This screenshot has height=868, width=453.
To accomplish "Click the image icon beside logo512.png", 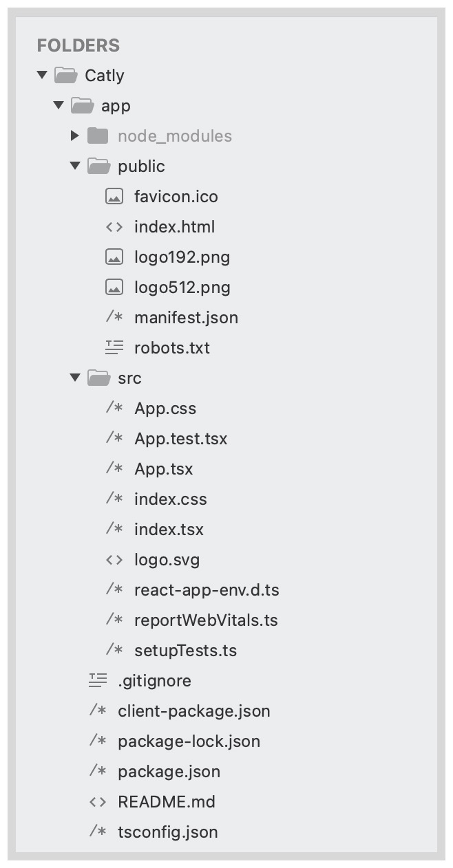I will pos(114,287).
